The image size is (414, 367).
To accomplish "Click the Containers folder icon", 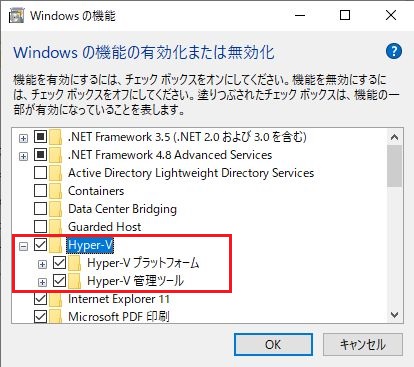I will coord(56,191).
